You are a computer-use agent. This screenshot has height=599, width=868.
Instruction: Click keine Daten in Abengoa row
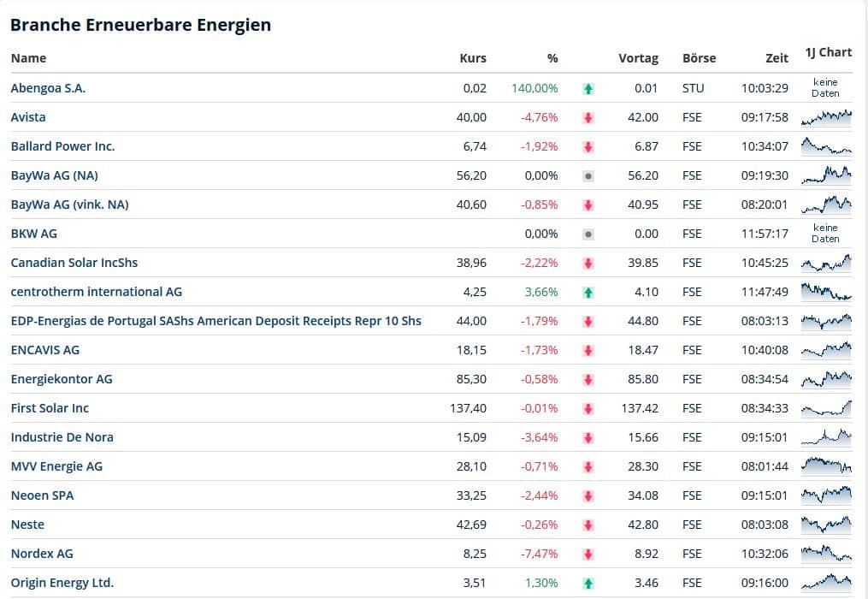825,87
